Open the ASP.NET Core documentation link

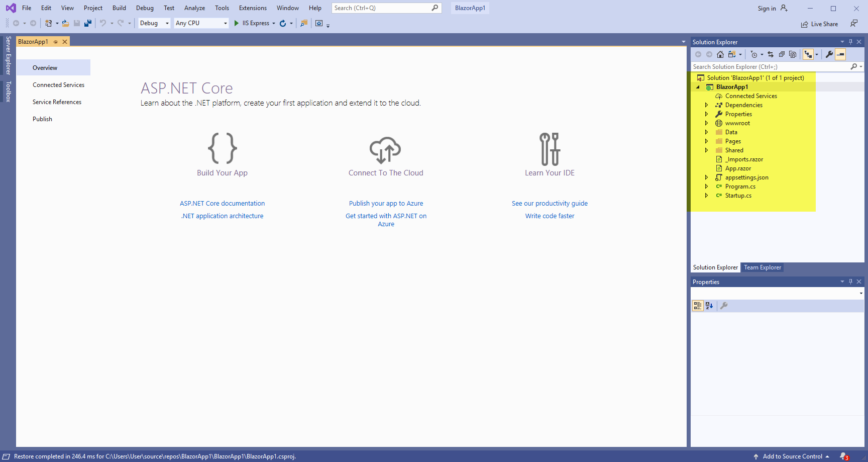point(222,204)
